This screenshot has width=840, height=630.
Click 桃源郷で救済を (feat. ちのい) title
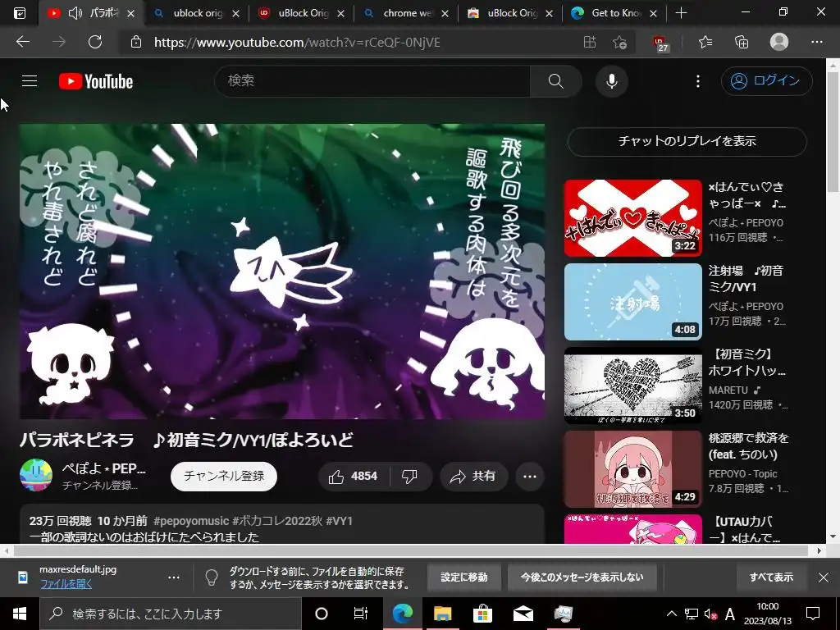748,445
